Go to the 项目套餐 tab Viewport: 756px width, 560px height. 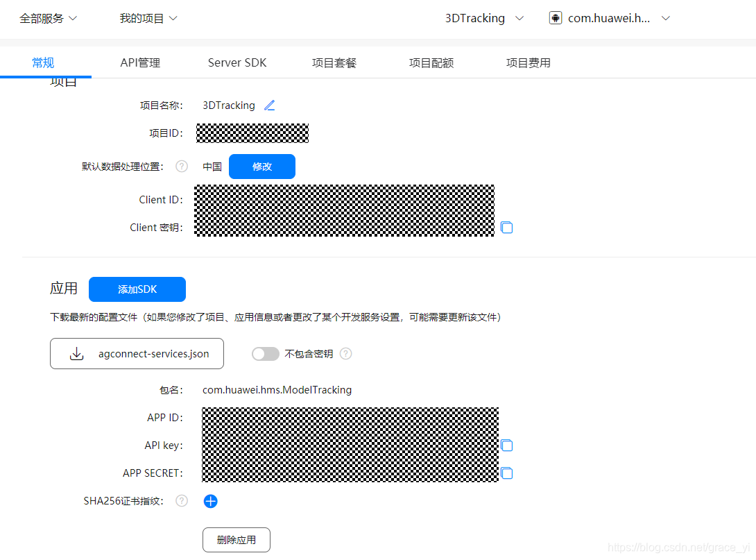[334, 62]
